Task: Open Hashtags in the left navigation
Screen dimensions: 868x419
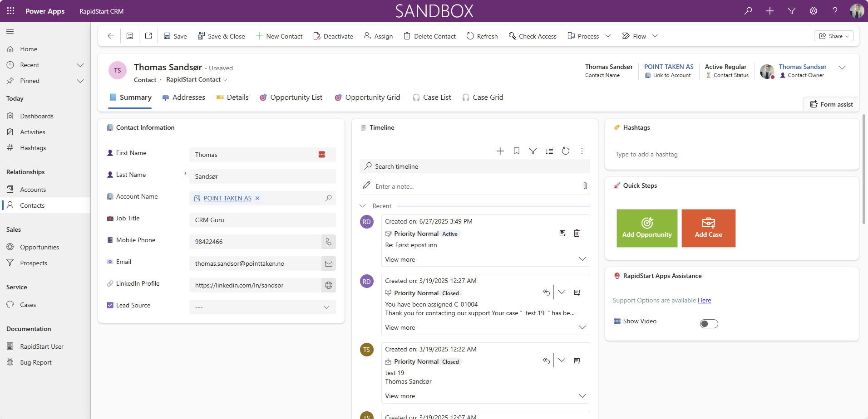Action: (x=33, y=148)
